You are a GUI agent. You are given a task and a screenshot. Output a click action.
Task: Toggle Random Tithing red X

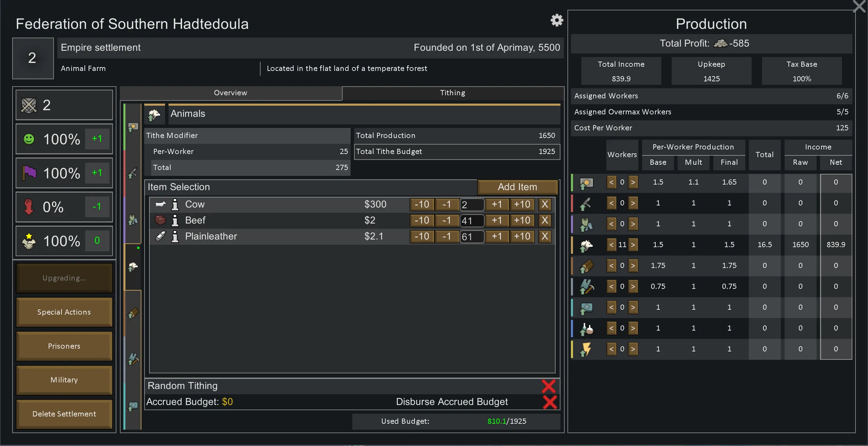pyautogui.click(x=549, y=386)
